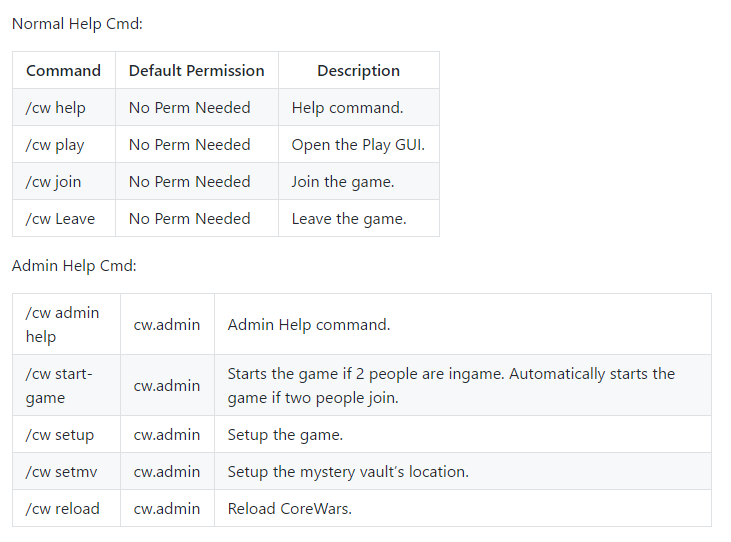Click "Leave the game." description text
The width and height of the screenshot is (731, 542).
348,219
